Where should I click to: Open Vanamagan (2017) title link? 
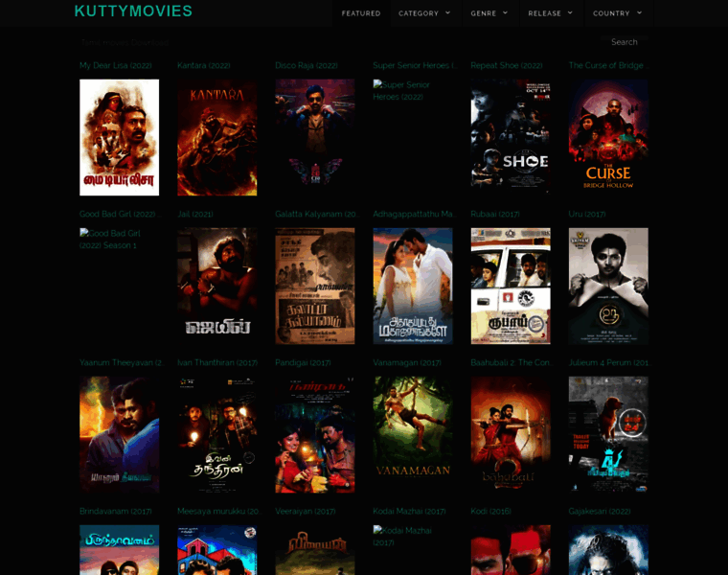click(407, 363)
